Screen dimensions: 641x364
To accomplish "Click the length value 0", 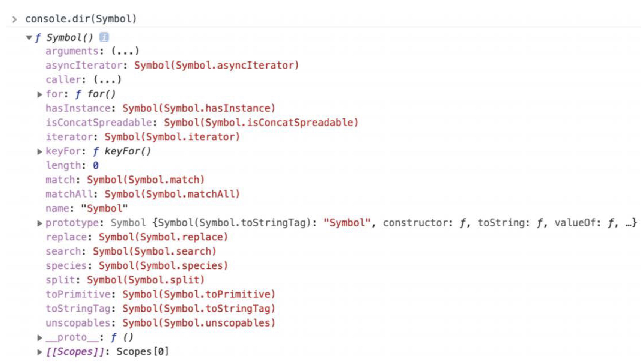I will pyautogui.click(x=96, y=166).
